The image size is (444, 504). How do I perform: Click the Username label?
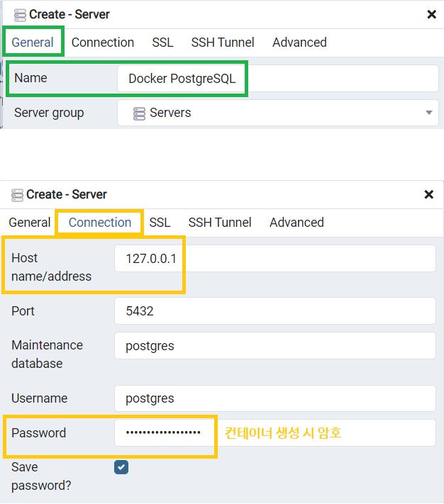click(x=40, y=398)
